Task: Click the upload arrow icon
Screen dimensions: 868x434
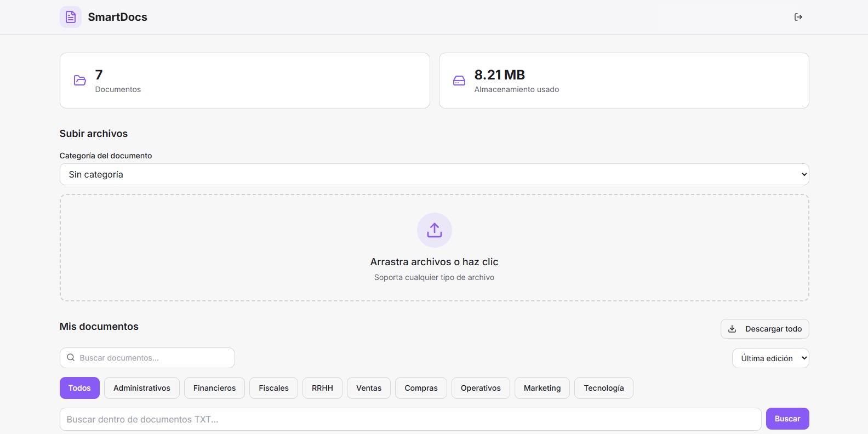Action: 435,230
